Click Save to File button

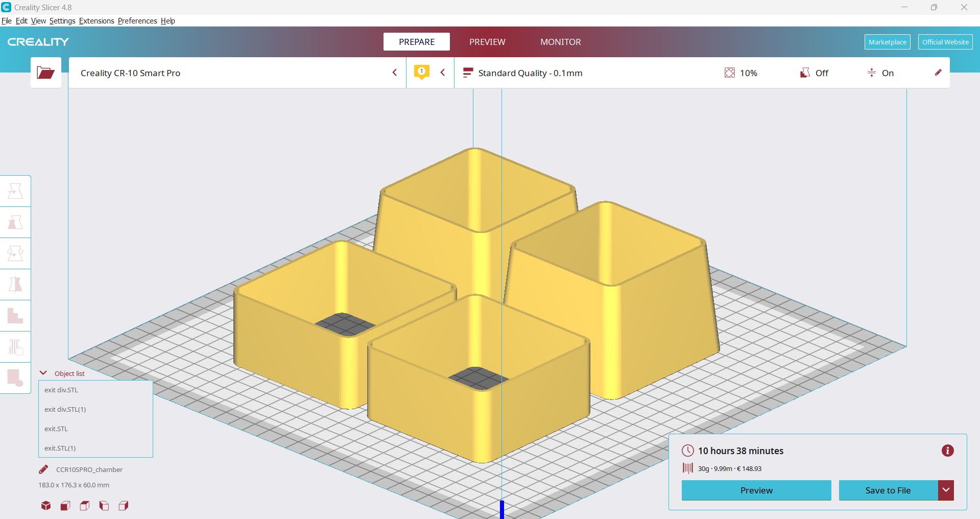pos(888,490)
